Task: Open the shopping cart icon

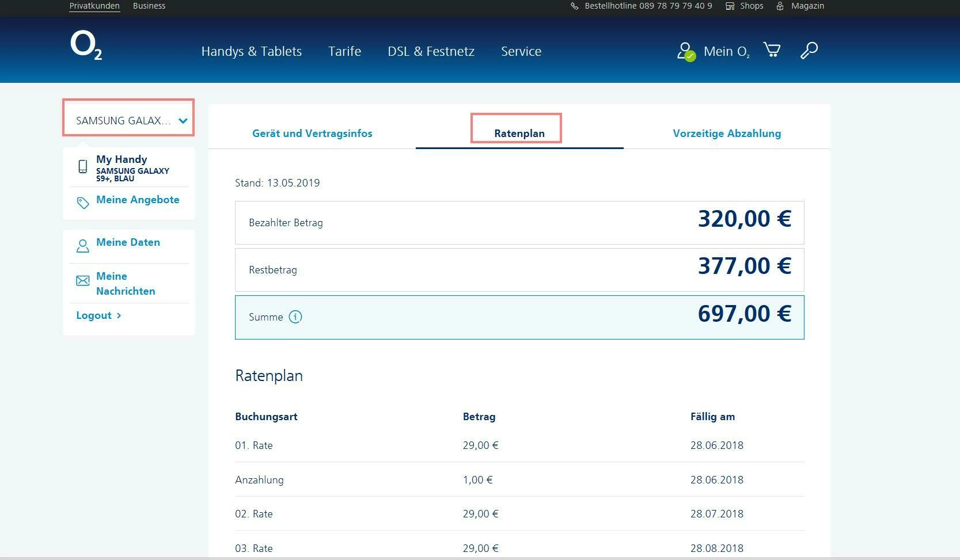Action: coord(772,50)
